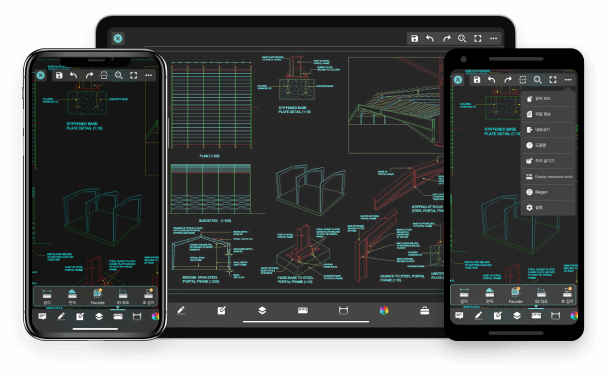
Task: Open the file info menu item, second in menu
Action: [547, 114]
